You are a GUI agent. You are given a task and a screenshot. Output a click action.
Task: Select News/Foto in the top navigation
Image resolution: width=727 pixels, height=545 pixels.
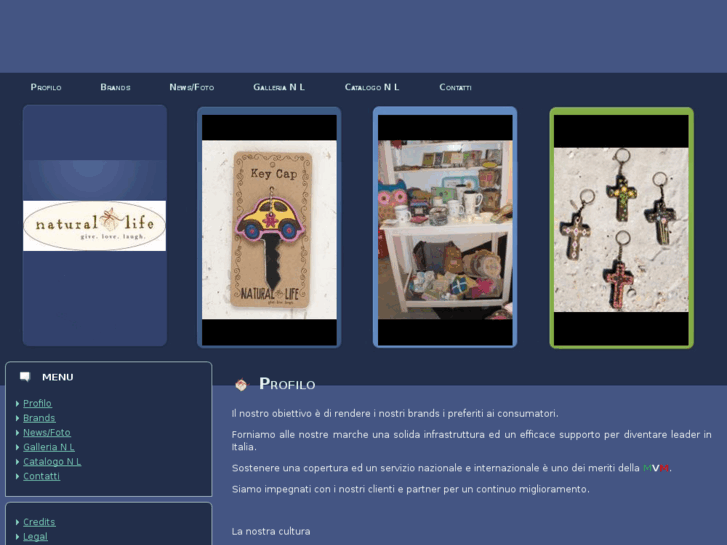(x=191, y=87)
